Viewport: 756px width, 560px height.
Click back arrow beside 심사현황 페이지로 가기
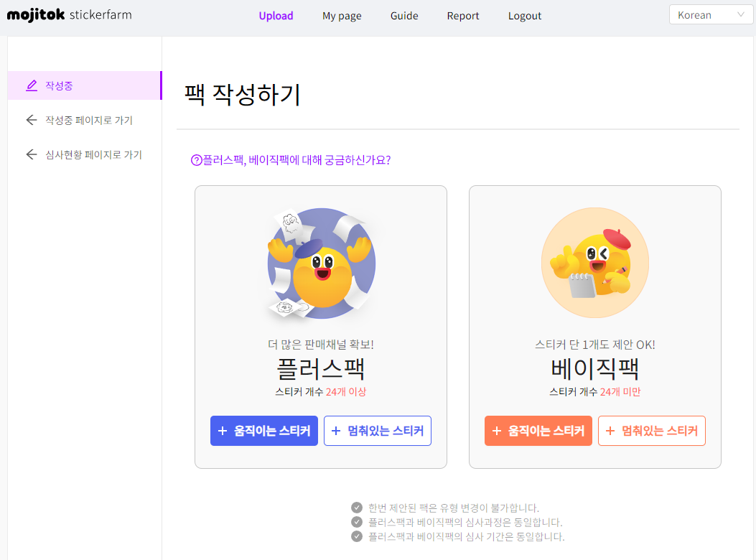point(32,154)
